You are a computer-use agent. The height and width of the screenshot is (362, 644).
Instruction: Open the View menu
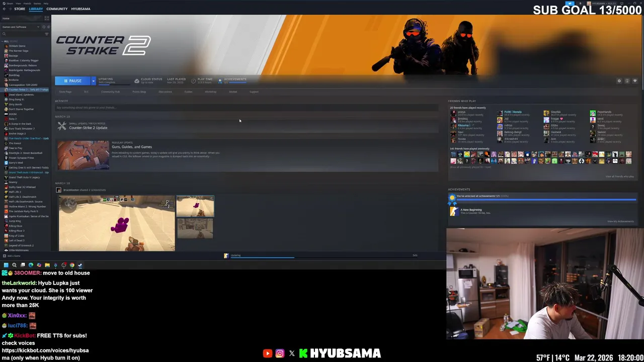18,4
